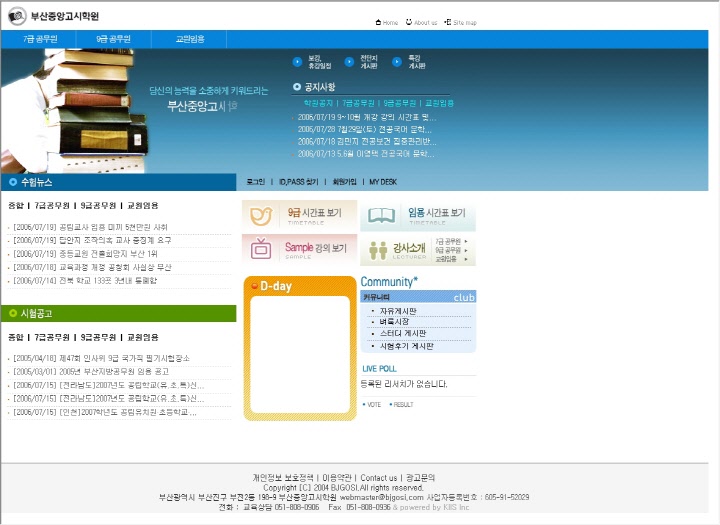Screen dimensions: 720x525
Task: Click the Home house icon
Action: point(378,22)
